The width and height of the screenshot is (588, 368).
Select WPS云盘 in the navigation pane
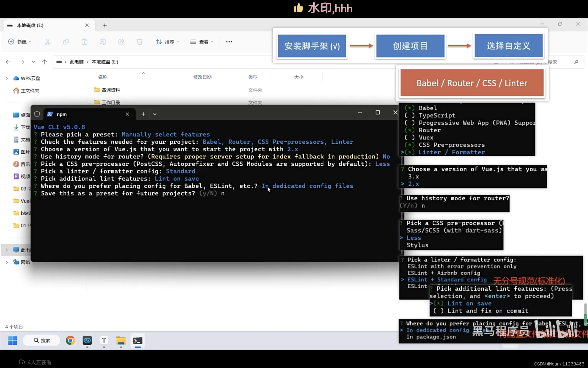[27, 78]
